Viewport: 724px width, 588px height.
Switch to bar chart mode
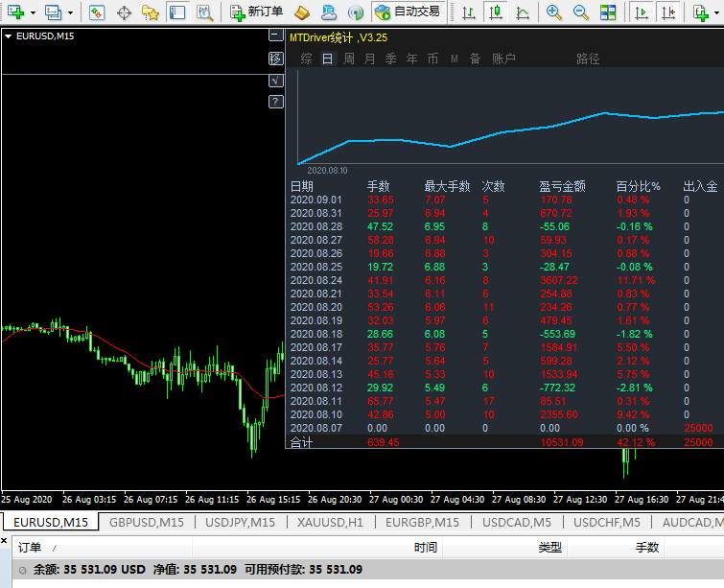pos(469,12)
